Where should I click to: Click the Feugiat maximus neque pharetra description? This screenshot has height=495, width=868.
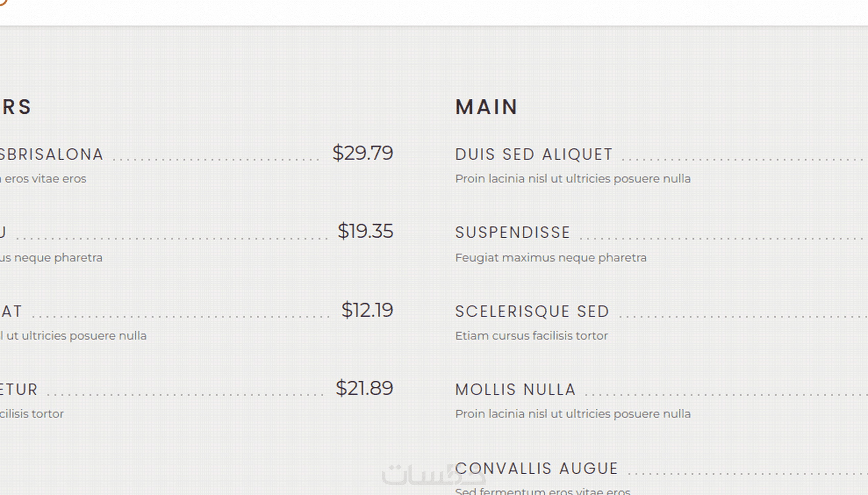click(x=550, y=258)
